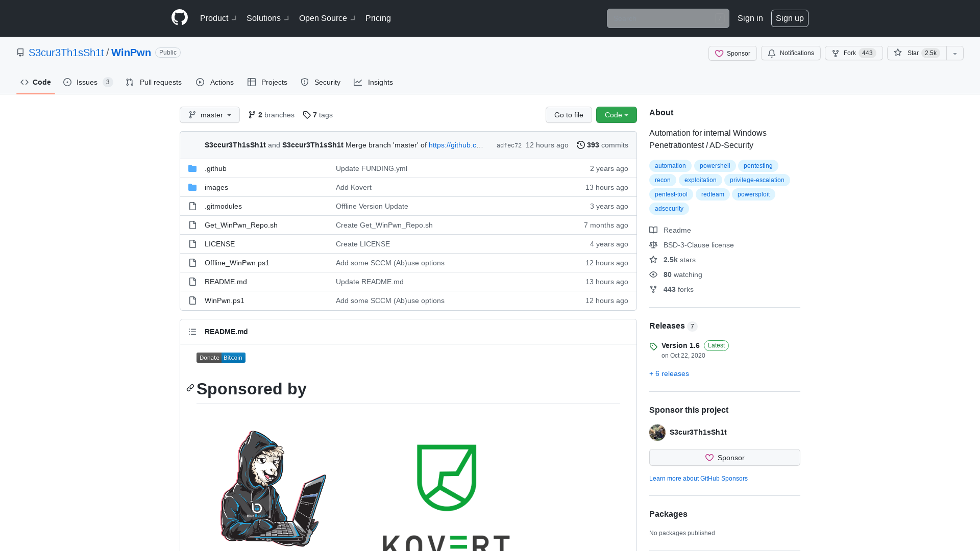The height and width of the screenshot is (551, 980).
Task: Click the Sponsored by anchor link icon
Action: coord(190,388)
